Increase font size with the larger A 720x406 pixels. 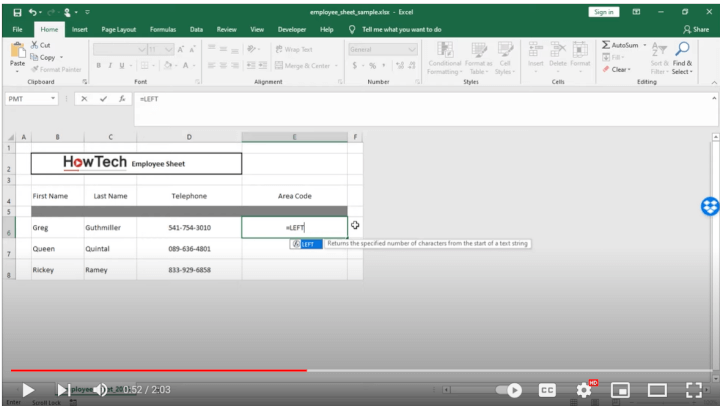[181, 49]
